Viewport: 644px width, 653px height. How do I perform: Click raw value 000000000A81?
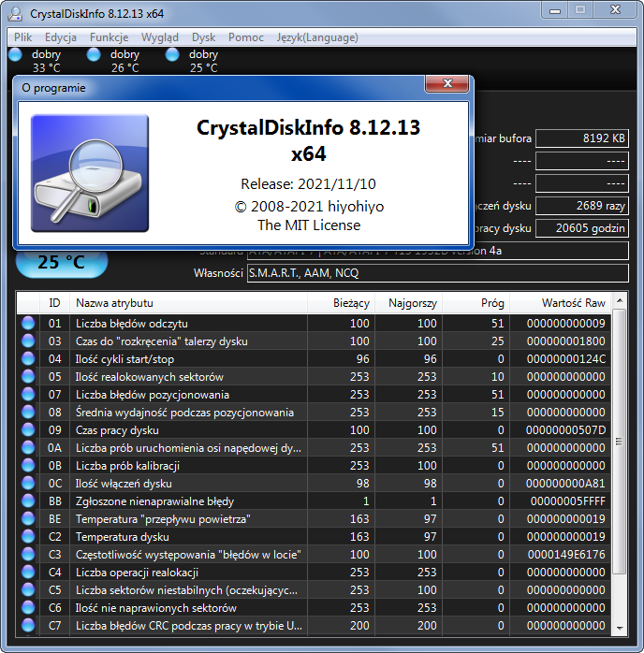point(565,483)
